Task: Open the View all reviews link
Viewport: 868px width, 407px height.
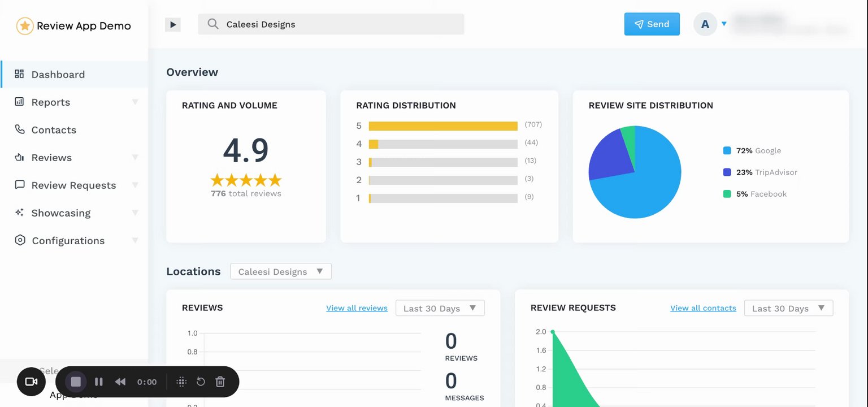Action: (x=357, y=308)
